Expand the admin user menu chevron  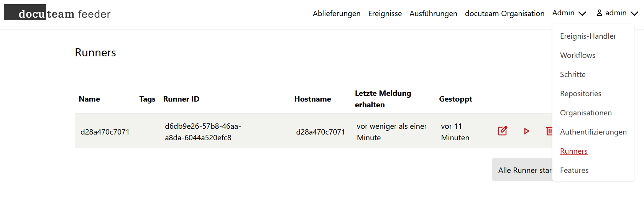(634, 13)
